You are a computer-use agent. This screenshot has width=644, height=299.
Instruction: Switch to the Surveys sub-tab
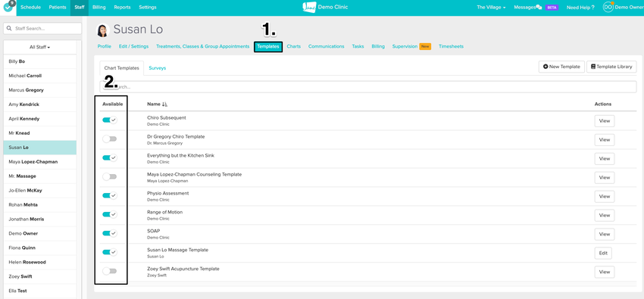tap(158, 68)
